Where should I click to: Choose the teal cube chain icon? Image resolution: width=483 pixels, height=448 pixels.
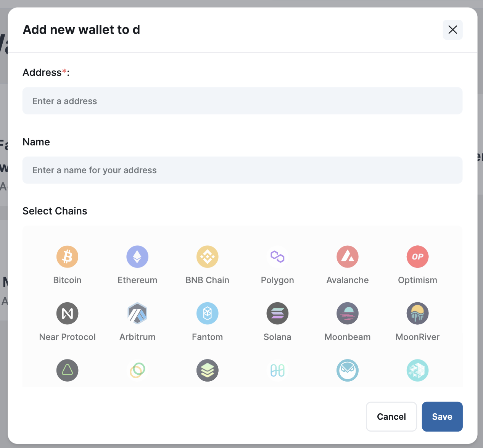418,370
